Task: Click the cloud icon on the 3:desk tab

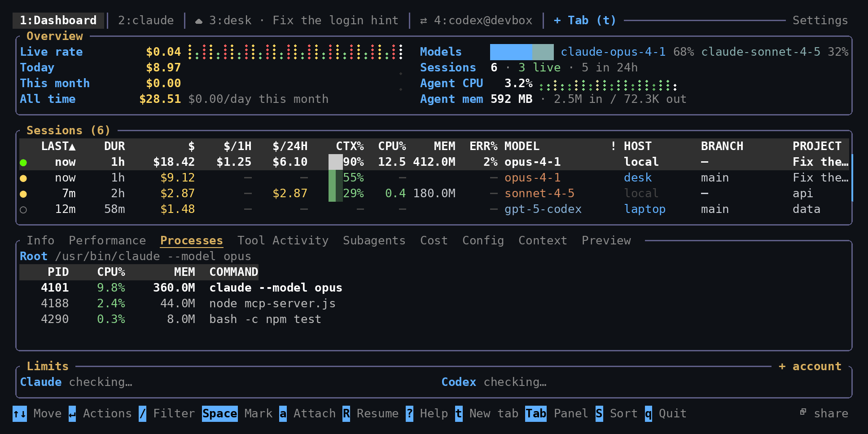Action: (x=199, y=21)
